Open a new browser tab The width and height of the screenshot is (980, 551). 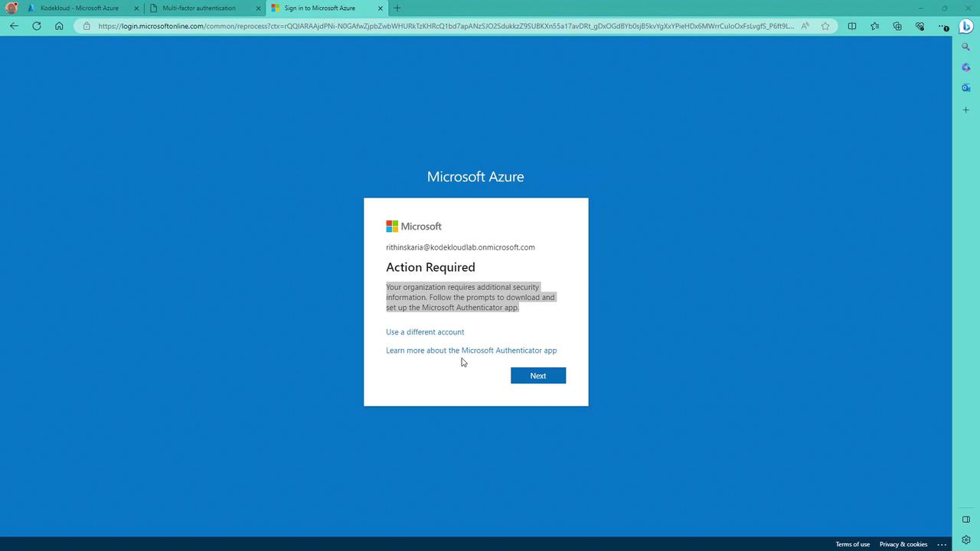[x=397, y=8]
